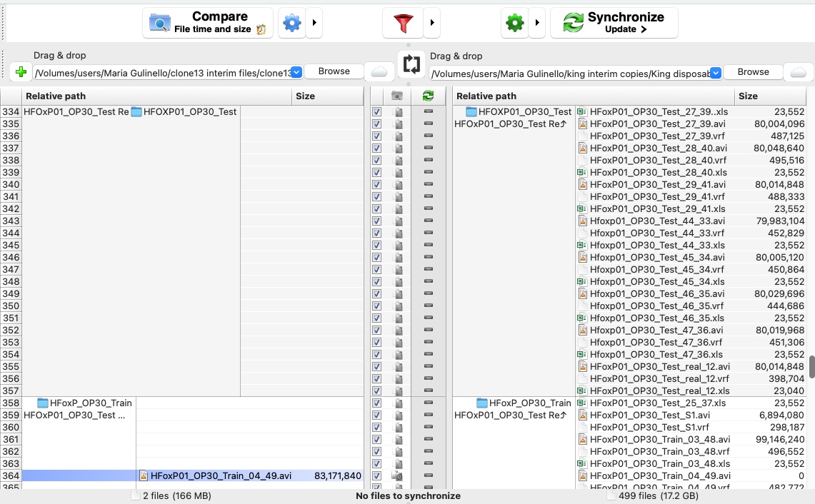Open the red funnel filter settings
815x504 pixels.
pyautogui.click(x=404, y=23)
